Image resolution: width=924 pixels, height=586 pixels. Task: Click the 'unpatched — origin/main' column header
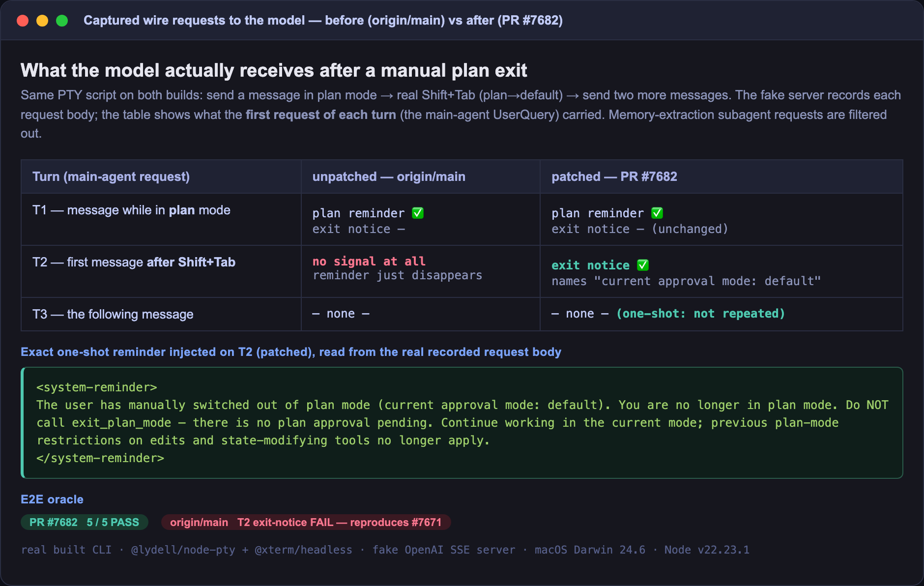[389, 176]
